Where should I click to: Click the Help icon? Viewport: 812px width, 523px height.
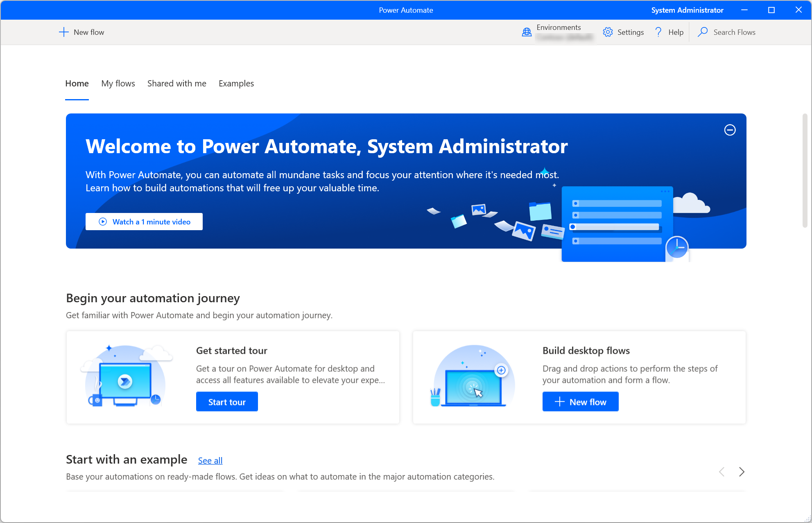click(658, 32)
